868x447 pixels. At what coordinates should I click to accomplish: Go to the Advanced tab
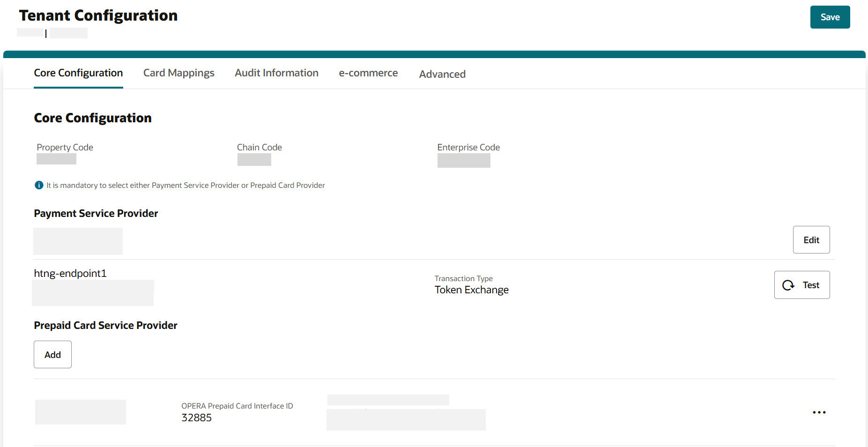tap(442, 74)
